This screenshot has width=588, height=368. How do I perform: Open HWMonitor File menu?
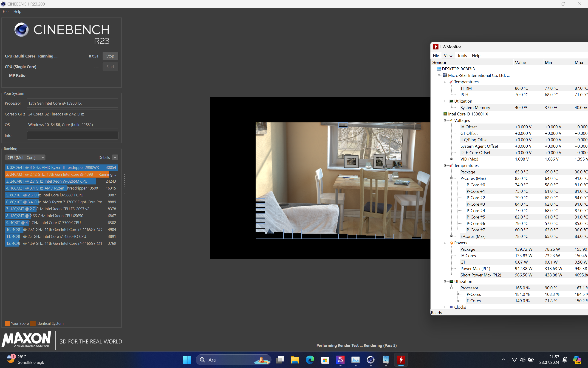coord(436,55)
